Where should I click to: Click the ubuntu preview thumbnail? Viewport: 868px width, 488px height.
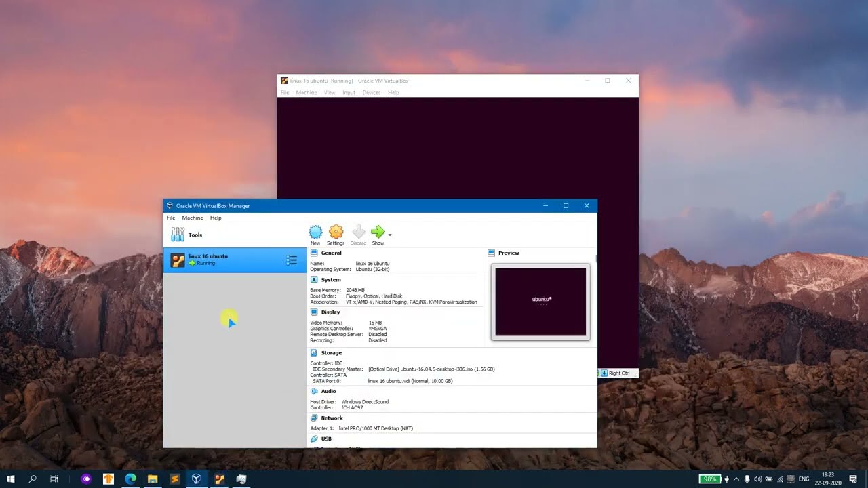tap(540, 302)
